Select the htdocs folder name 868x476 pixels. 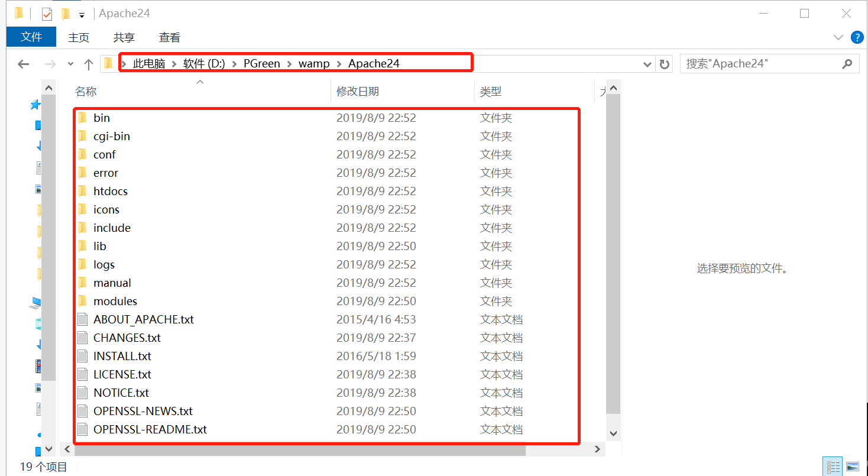[111, 191]
